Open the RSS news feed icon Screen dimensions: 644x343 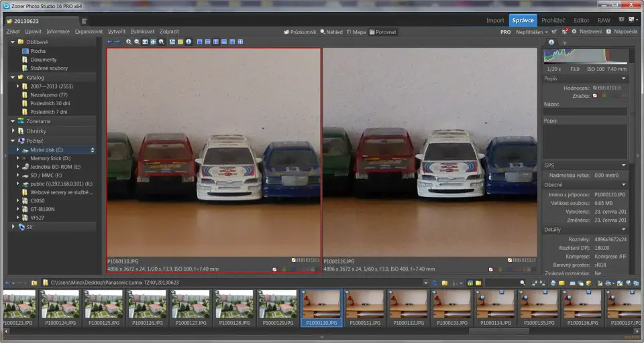[565, 31]
